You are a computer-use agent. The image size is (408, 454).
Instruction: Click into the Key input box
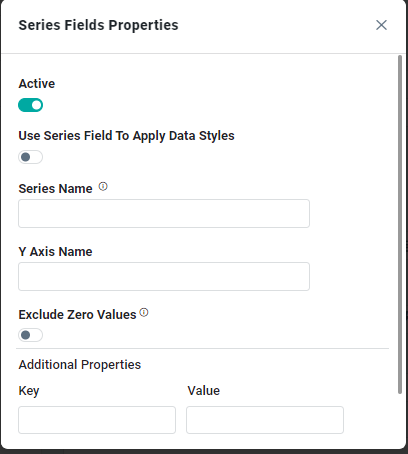pyautogui.click(x=97, y=420)
